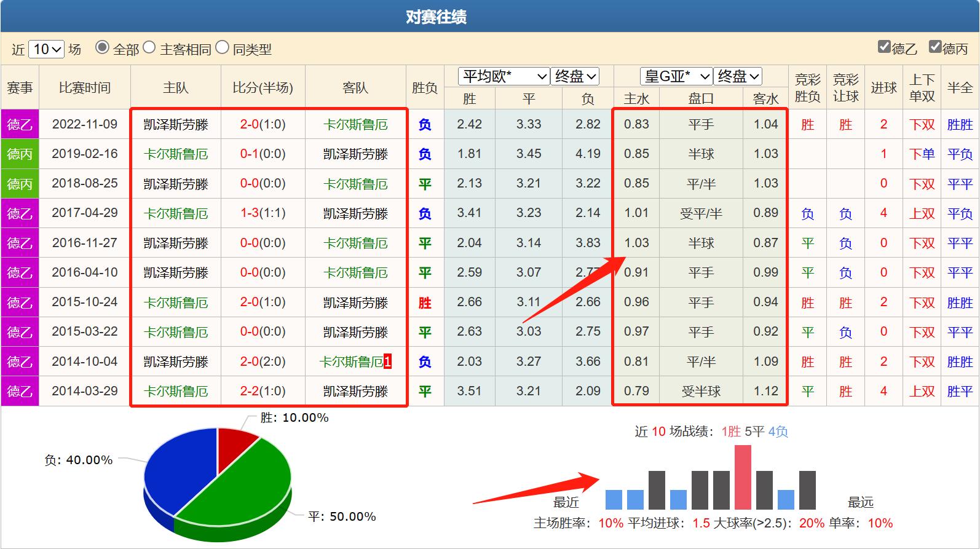The width and height of the screenshot is (980, 549).
Task: Click the 德乙 tag for 2014-03-29
Action: tap(20, 391)
